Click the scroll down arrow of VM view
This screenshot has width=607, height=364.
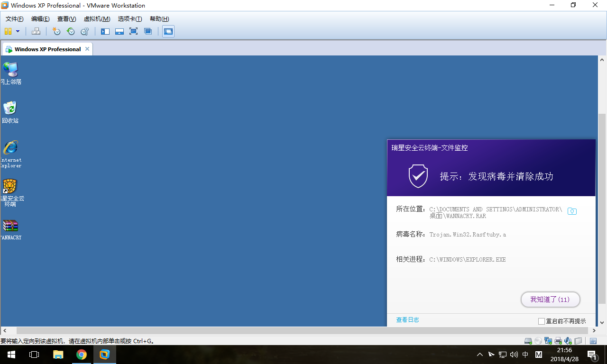tap(602, 322)
